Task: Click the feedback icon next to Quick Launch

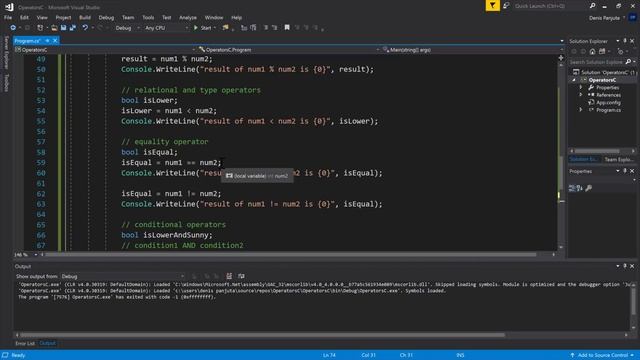Action: click(x=506, y=6)
